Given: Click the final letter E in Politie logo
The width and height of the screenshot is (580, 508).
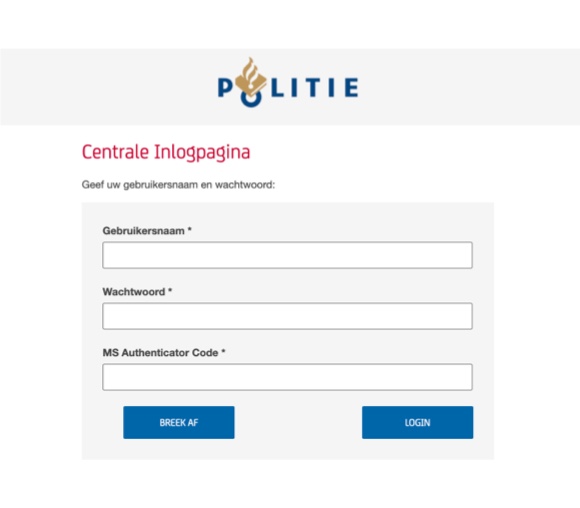Looking at the screenshot, I should pyautogui.click(x=351, y=87).
